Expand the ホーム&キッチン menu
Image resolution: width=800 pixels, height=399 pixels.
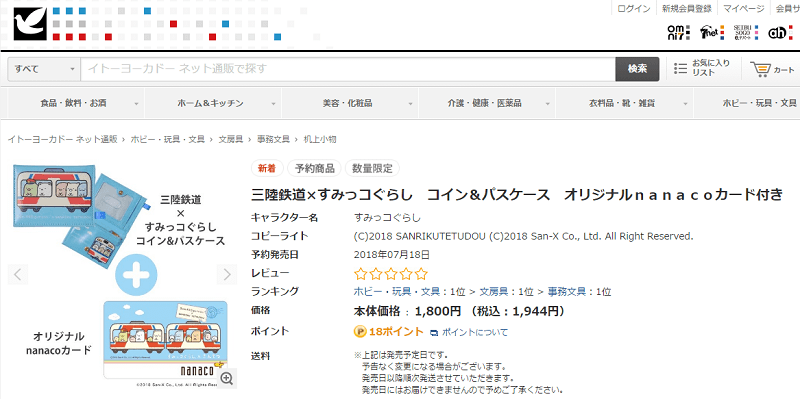(213, 104)
